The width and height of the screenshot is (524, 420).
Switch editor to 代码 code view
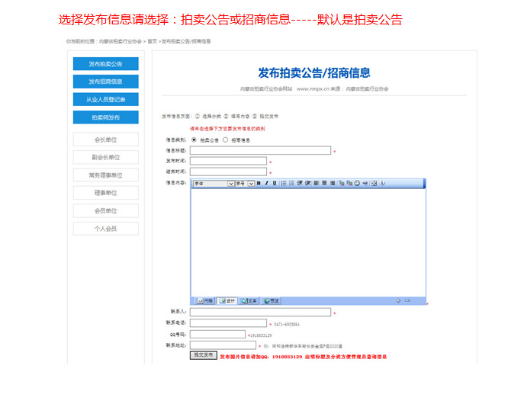point(205,301)
